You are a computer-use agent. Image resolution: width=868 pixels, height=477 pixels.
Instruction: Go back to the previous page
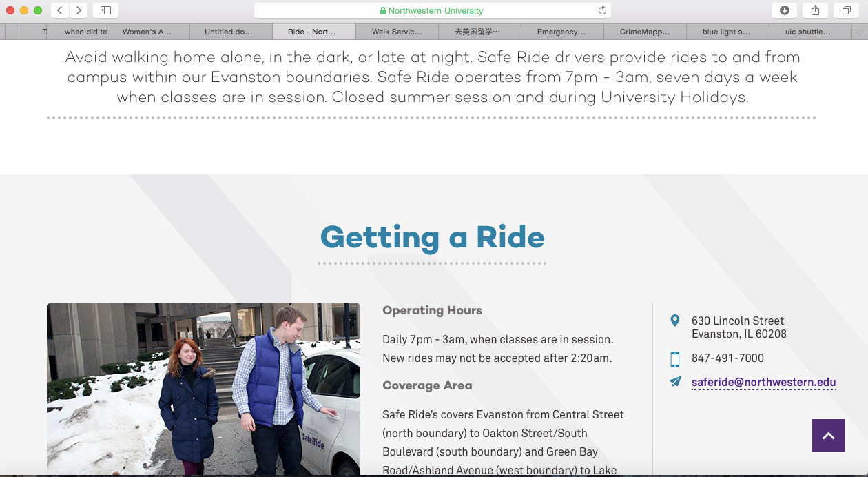60,10
